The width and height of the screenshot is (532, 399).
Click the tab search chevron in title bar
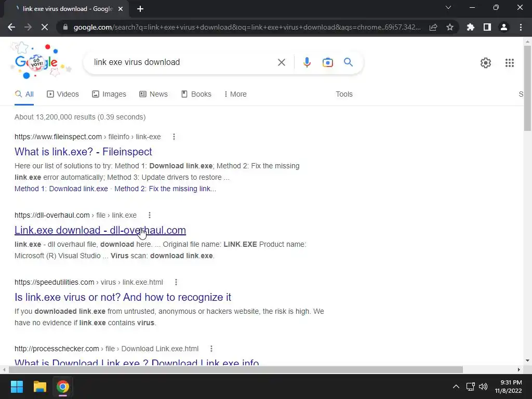point(448,7)
